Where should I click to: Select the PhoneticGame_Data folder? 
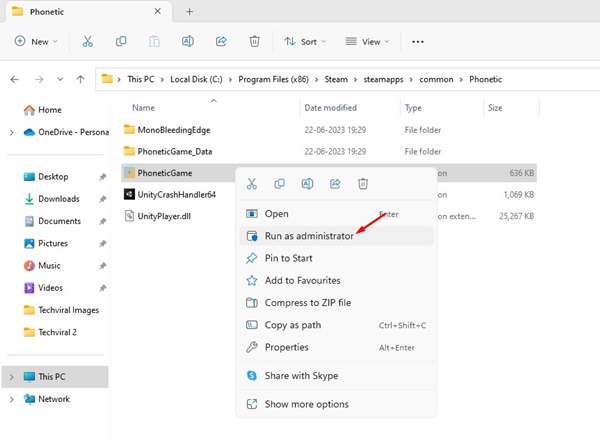(174, 152)
